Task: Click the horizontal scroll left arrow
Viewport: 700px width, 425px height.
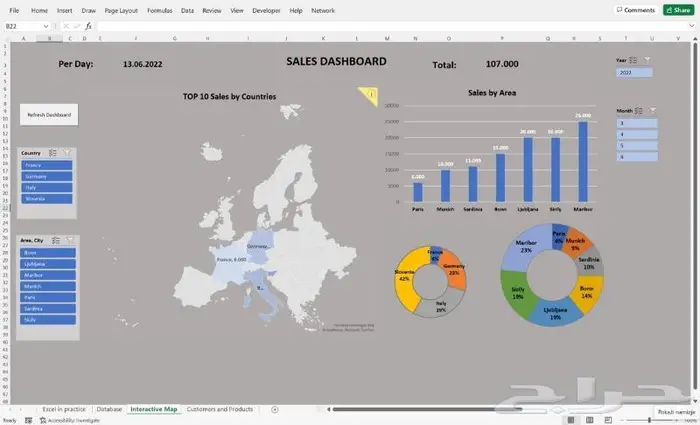Action: coord(329,409)
